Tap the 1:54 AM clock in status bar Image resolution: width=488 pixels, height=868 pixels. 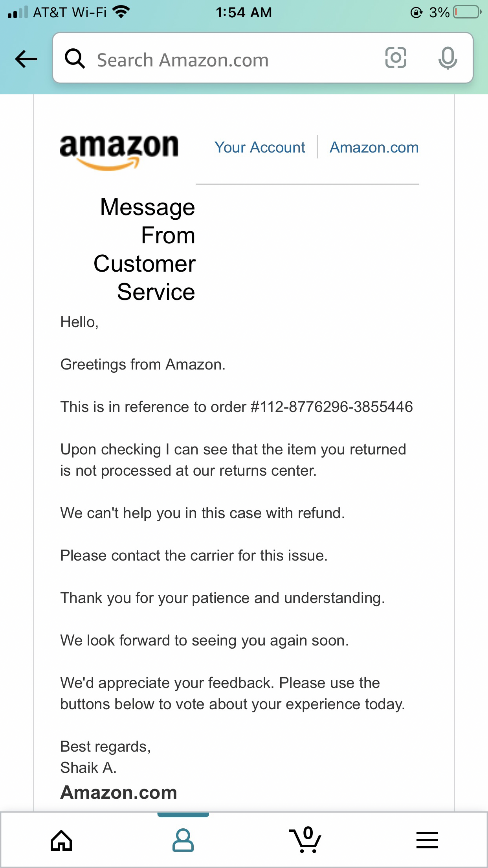point(244,12)
